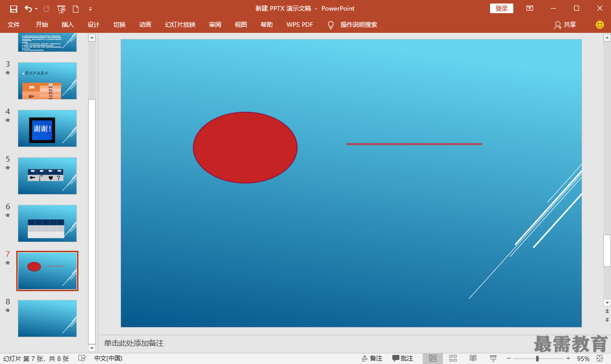This screenshot has width=611, height=364.
Task: Open the 幻灯片放映 ribbon tab
Action: [180, 24]
